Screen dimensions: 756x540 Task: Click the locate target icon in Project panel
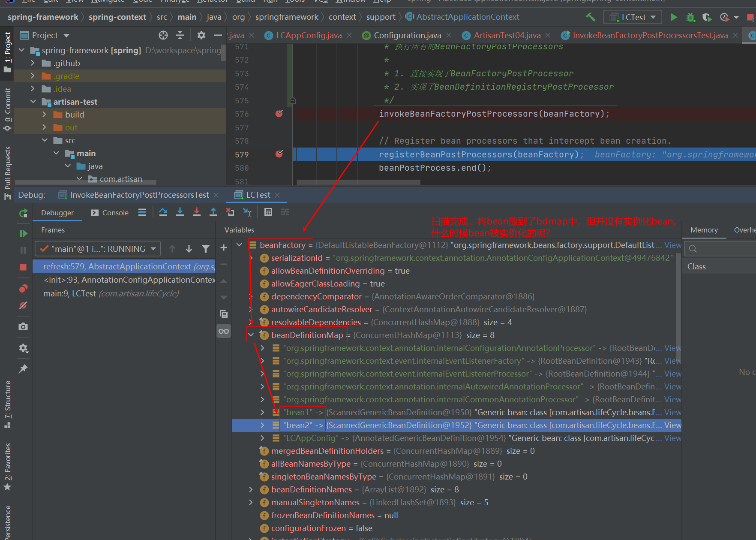coord(163,35)
